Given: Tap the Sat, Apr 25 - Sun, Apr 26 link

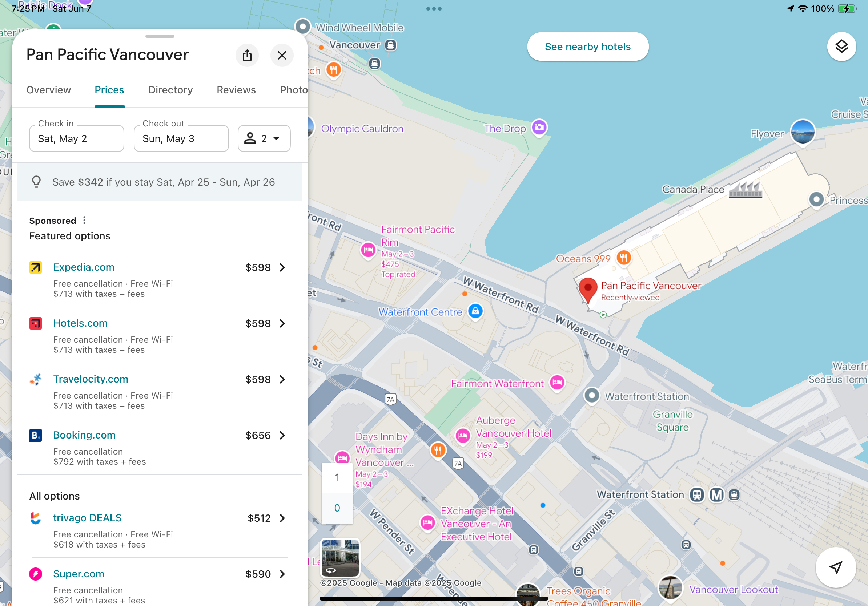Looking at the screenshot, I should click(x=216, y=182).
